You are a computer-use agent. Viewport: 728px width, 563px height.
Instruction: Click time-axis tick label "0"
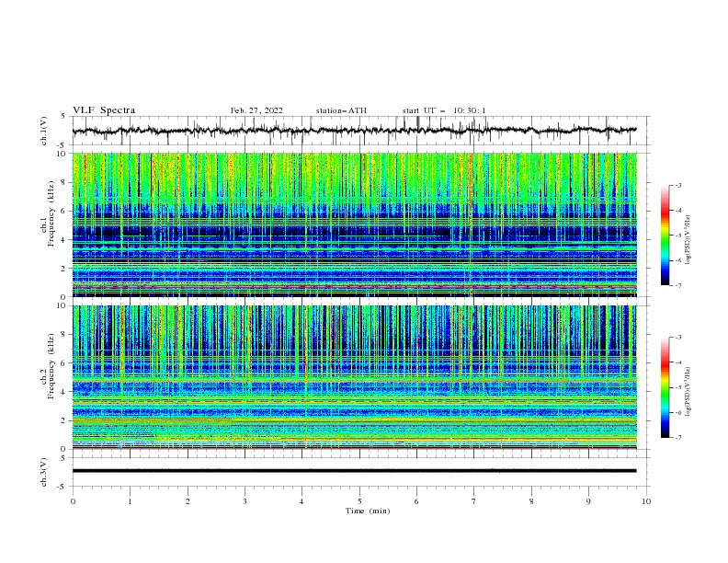(x=73, y=501)
